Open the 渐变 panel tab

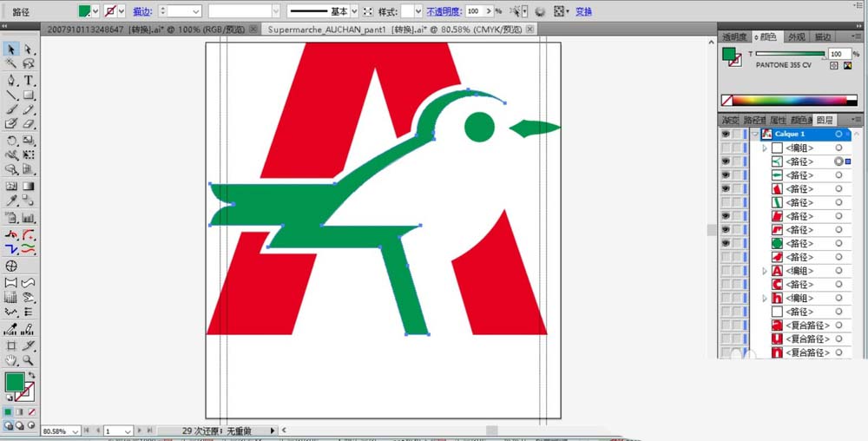(x=730, y=120)
